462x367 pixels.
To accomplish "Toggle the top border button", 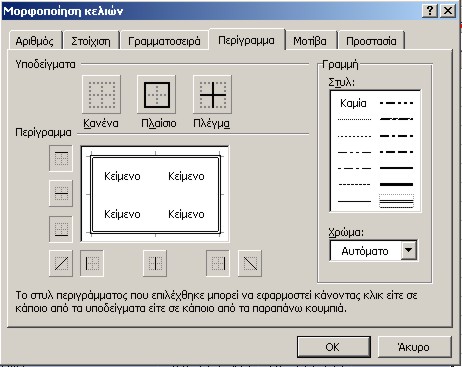I will [61, 158].
